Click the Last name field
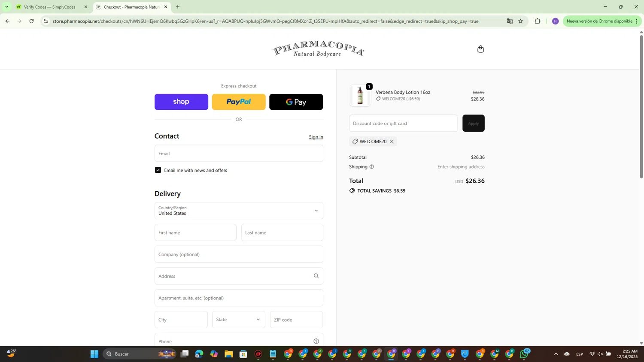This screenshot has height=362, width=644. tap(282, 232)
